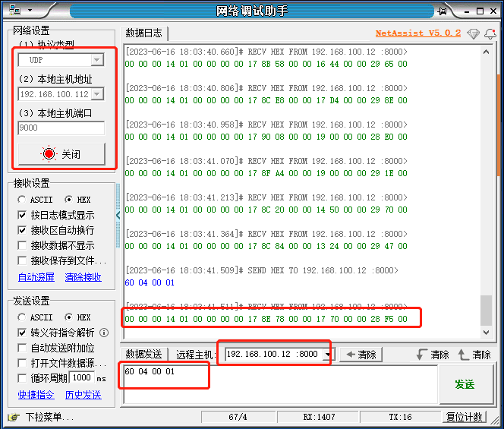Click the cycle period 1000 ms field
This screenshot has width=504, height=429.
click(x=82, y=377)
